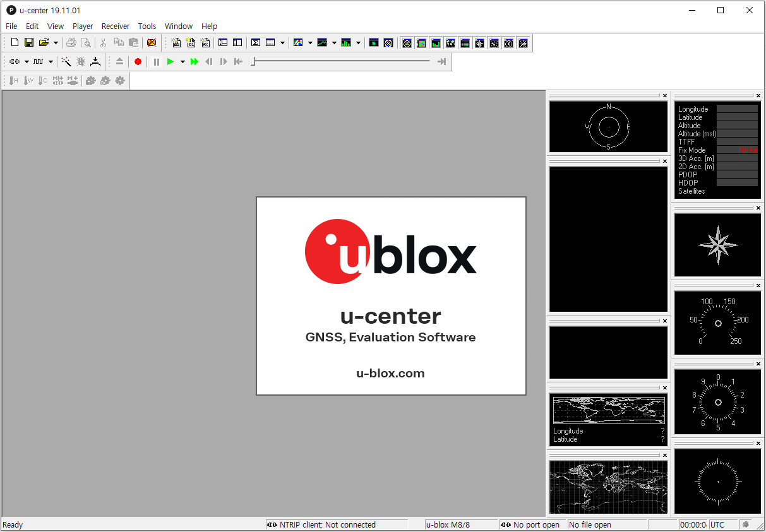766x532 pixels.
Task: Open the Binary Console view icon
Action: pos(191,43)
